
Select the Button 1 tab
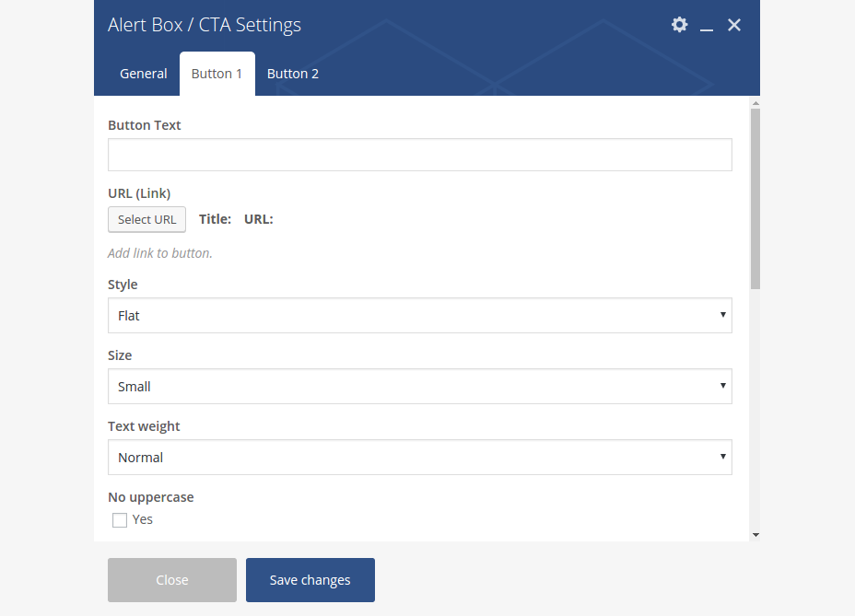point(217,74)
